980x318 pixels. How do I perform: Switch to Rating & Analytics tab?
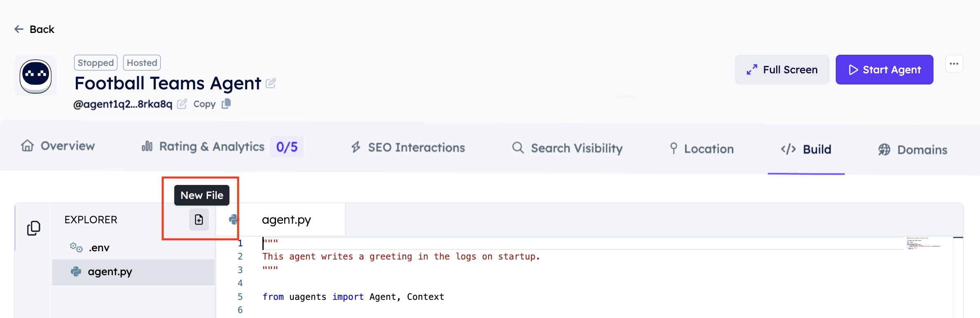click(212, 147)
